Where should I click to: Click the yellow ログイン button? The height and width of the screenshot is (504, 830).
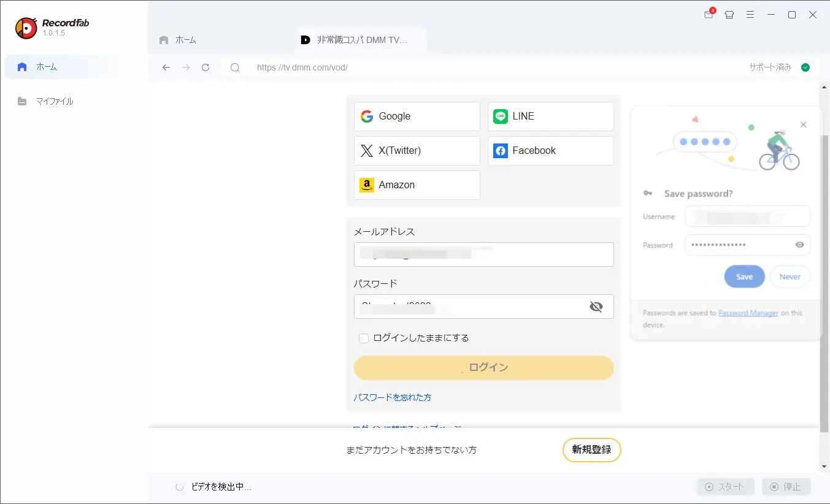point(484,368)
